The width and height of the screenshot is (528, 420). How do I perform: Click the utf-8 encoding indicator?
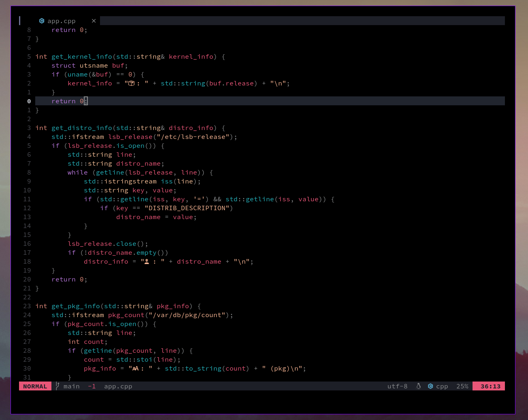pos(397,386)
